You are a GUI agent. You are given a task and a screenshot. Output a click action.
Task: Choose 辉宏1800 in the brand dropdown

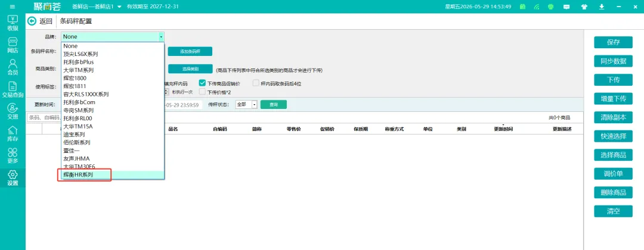pos(113,78)
